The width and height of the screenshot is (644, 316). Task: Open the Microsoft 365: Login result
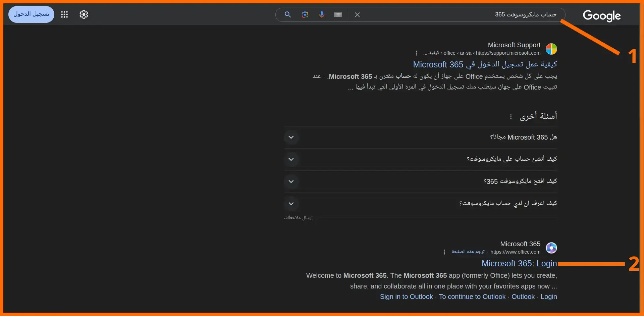point(519,264)
